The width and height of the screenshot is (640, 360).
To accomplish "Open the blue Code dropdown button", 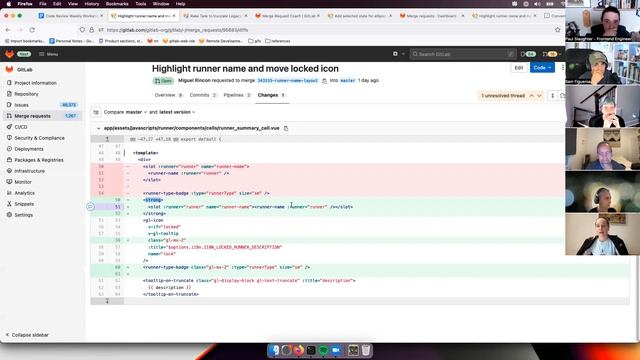I will click(542, 68).
